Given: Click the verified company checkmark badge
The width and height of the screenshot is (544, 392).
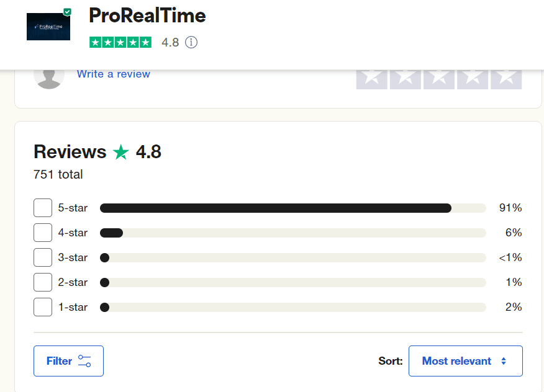Looking at the screenshot, I should pyautogui.click(x=67, y=12).
